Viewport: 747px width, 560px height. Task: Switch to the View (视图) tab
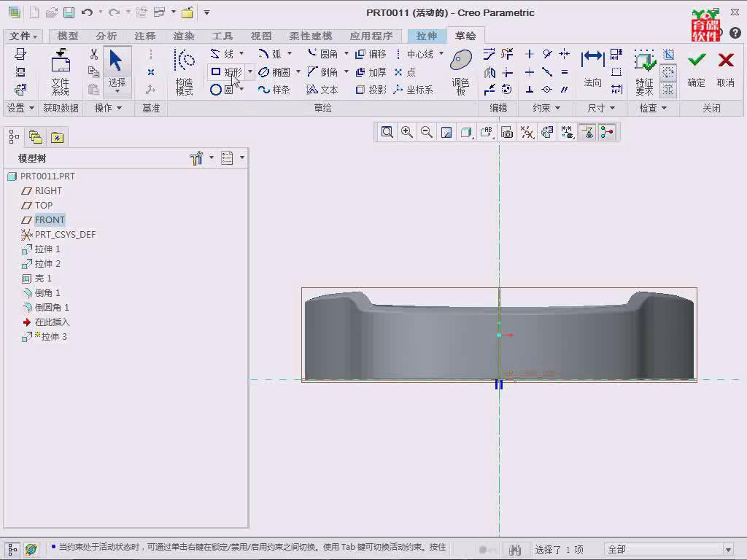coord(261,36)
